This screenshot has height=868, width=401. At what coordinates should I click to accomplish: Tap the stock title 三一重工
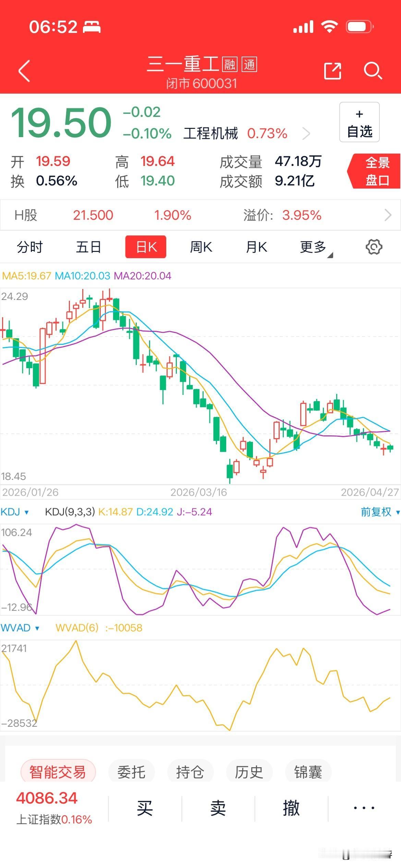183,64
